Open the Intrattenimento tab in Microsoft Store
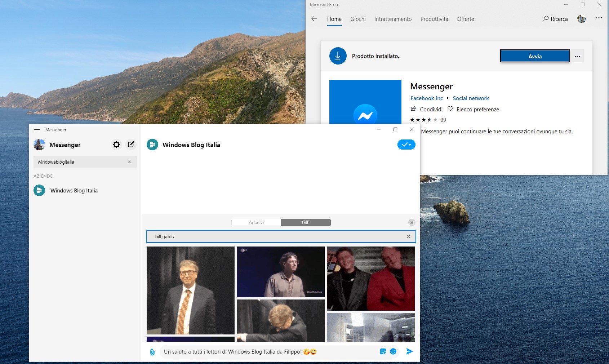The height and width of the screenshot is (364, 609). pyautogui.click(x=393, y=19)
